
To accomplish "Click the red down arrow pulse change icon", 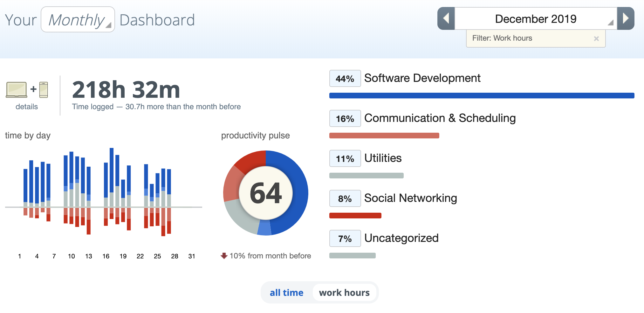I will click(224, 256).
